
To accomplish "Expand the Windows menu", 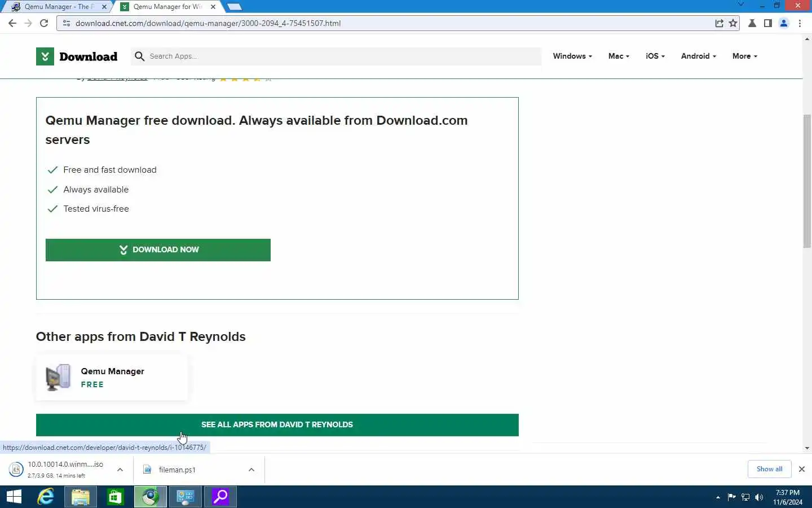I will coord(572,56).
